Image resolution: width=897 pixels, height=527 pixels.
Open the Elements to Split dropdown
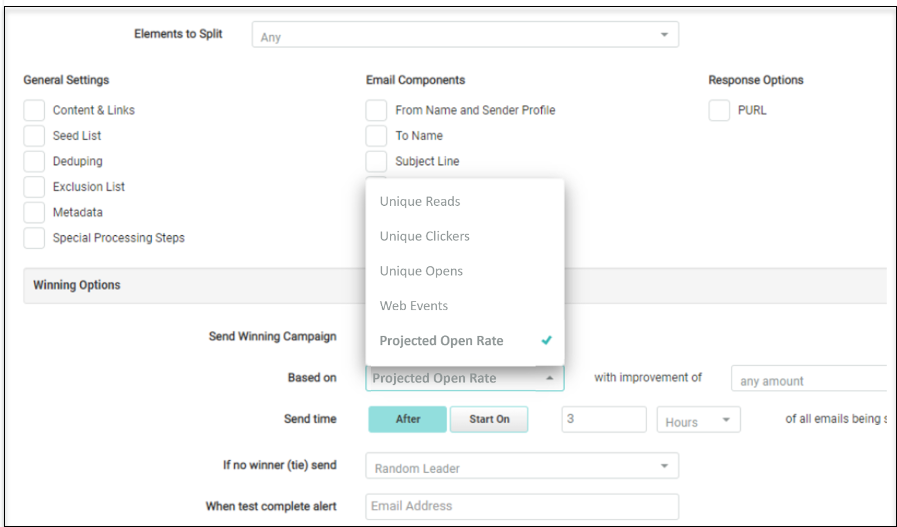point(465,36)
